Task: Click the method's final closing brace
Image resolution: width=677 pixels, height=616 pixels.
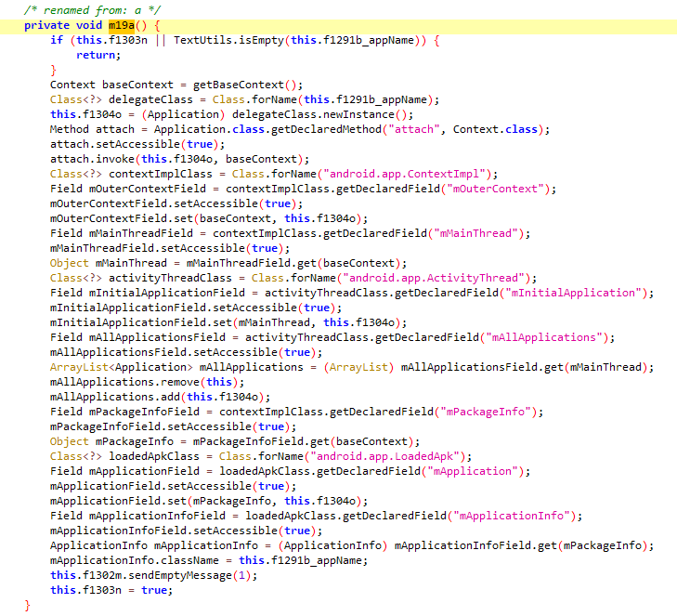Action: pyautogui.click(x=27, y=605)
